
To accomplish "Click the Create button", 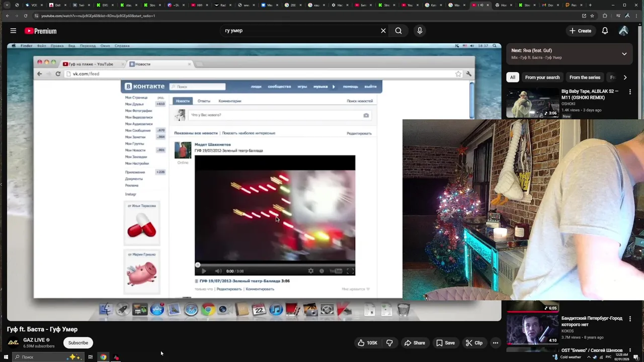I will pyautogui.click(x=581, y=31).
